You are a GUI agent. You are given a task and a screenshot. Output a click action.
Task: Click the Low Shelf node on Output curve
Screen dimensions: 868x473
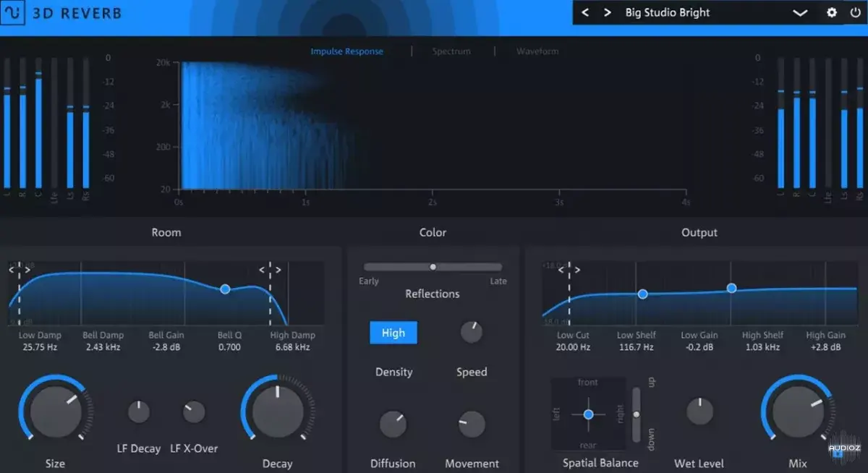point(642,294)
